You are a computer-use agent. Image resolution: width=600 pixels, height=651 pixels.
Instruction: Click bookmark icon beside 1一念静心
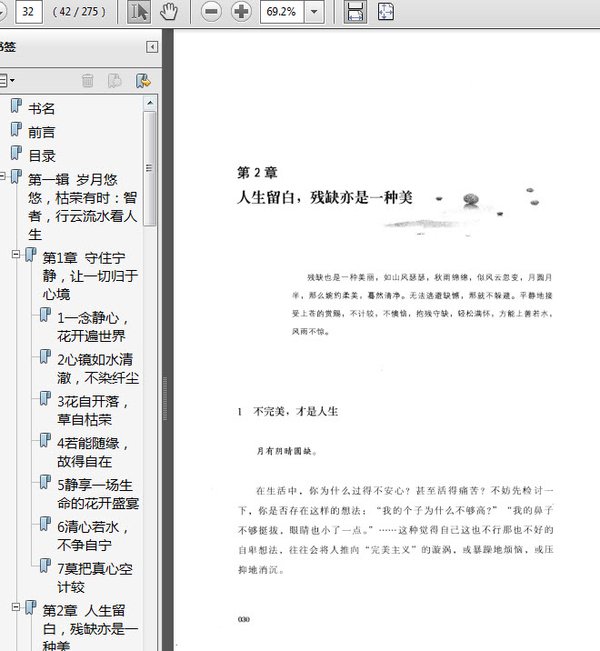coord(45,315)
